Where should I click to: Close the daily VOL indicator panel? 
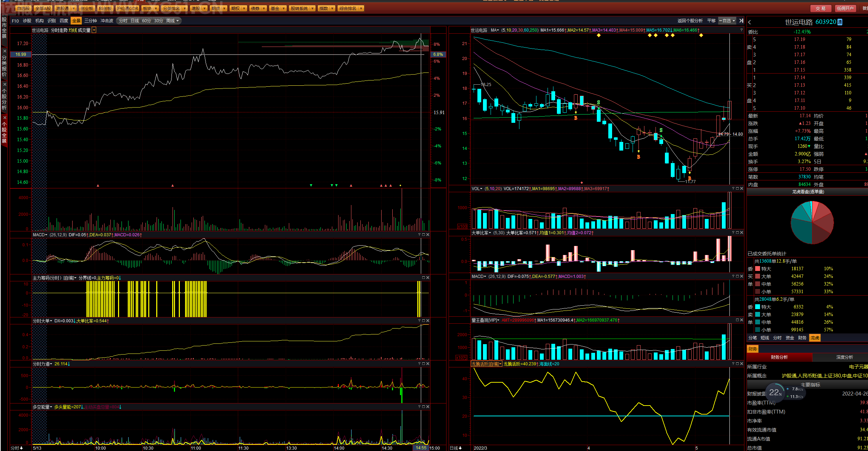[x=742, y=189]
